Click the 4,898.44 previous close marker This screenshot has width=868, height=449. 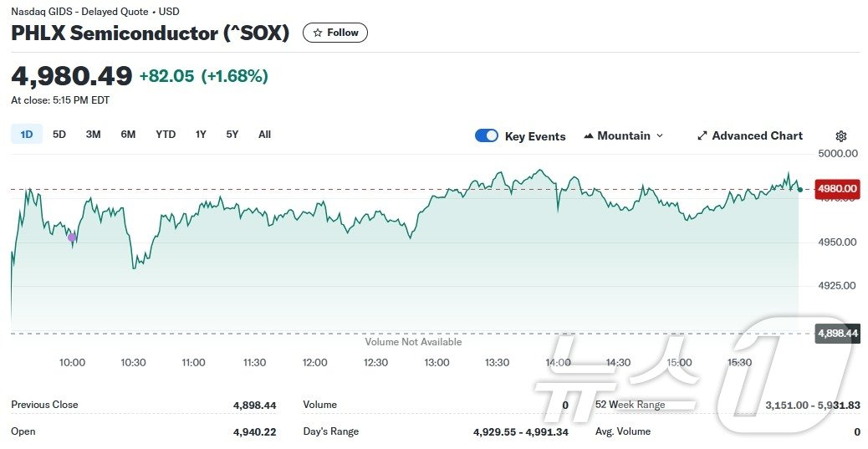tap(837, 333)
